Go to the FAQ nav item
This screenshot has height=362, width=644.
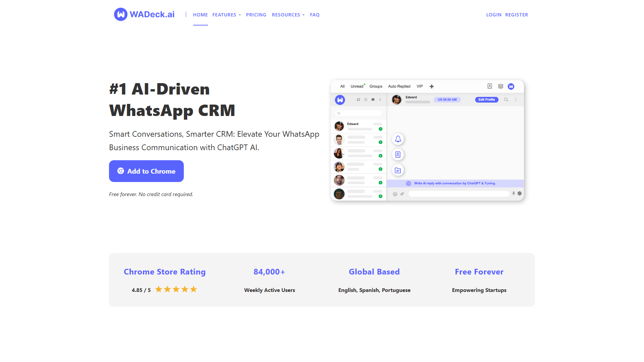(x=315, y=15)
